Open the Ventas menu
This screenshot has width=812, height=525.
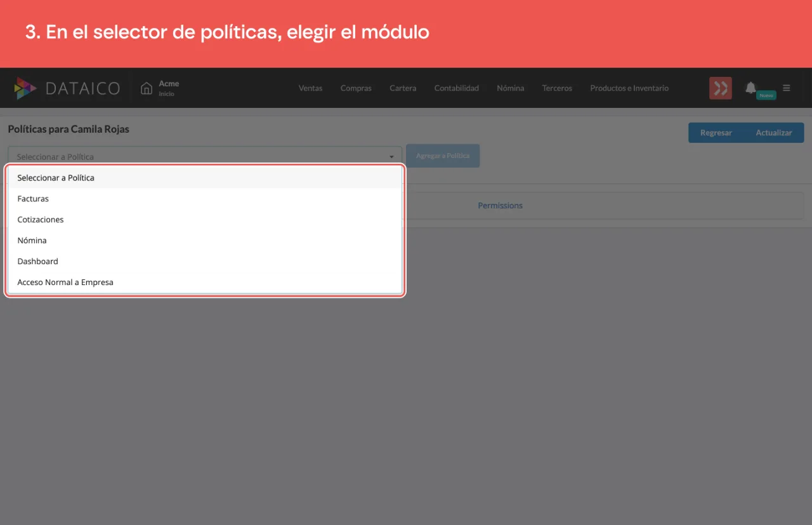[x=310, y=88]
